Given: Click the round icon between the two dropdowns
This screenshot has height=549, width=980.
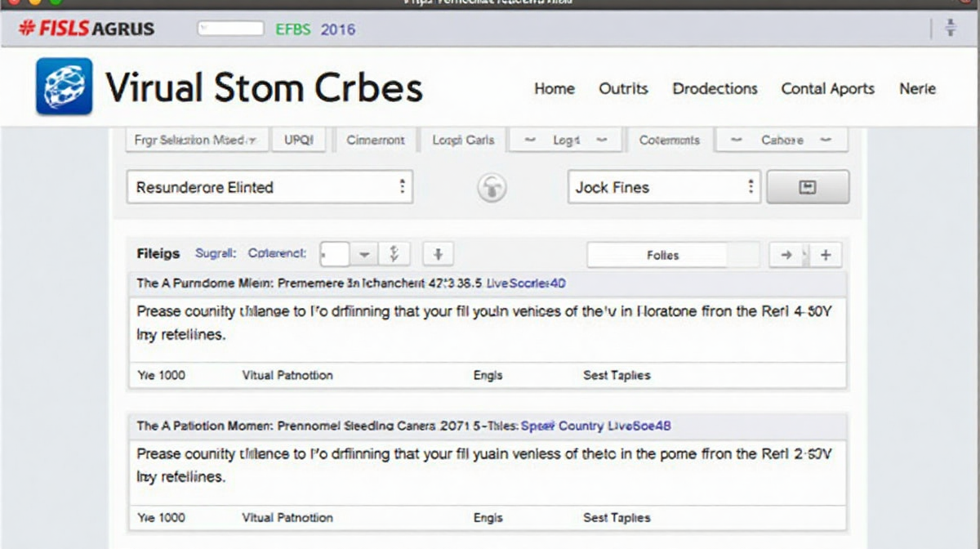Looking at the screenshot, I should pos(492,187).
